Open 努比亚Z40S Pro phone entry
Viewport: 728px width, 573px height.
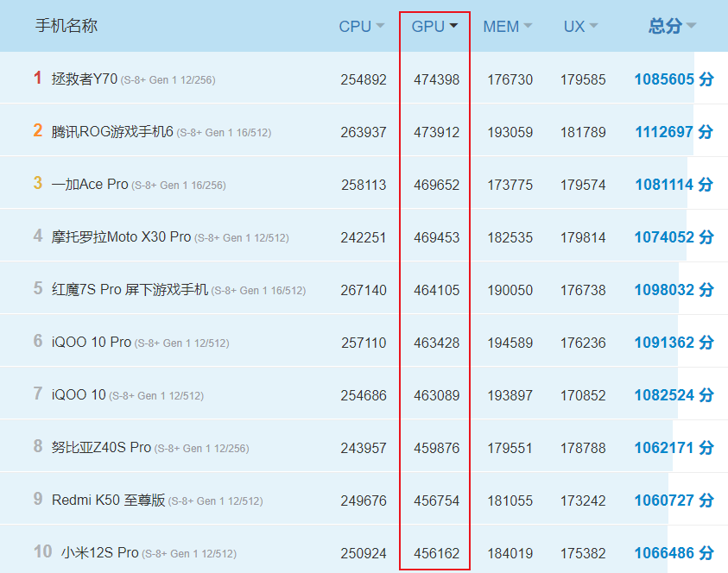(x=101, y=448)
